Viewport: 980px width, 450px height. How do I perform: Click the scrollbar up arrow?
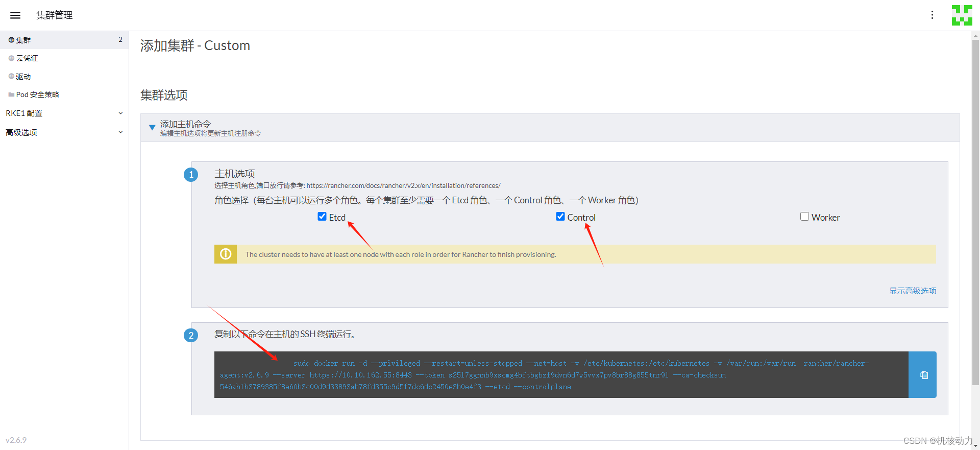coord(975,36)
